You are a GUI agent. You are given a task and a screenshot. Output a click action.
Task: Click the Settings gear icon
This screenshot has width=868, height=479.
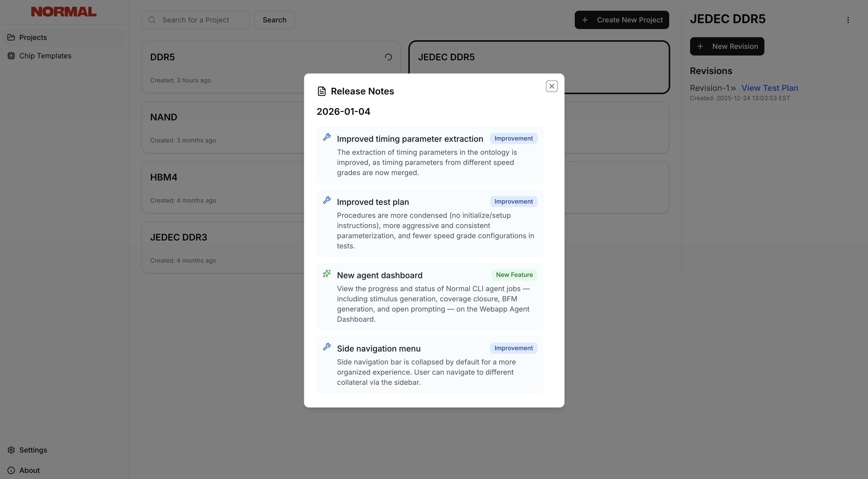[x=11, y=450]
